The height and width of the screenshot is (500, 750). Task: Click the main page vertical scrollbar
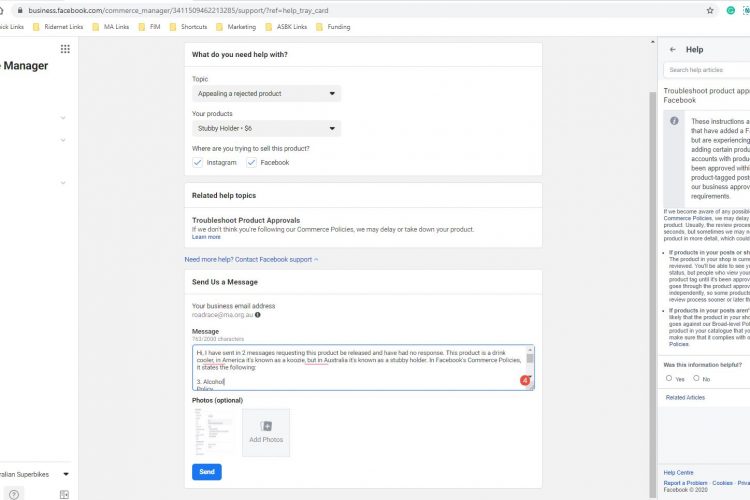652,294
